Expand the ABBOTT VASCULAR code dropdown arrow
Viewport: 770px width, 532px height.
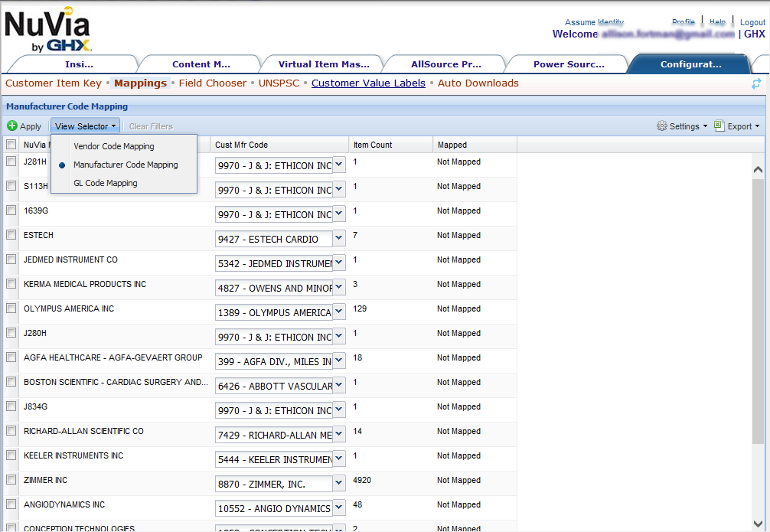(x=339, y=386)
